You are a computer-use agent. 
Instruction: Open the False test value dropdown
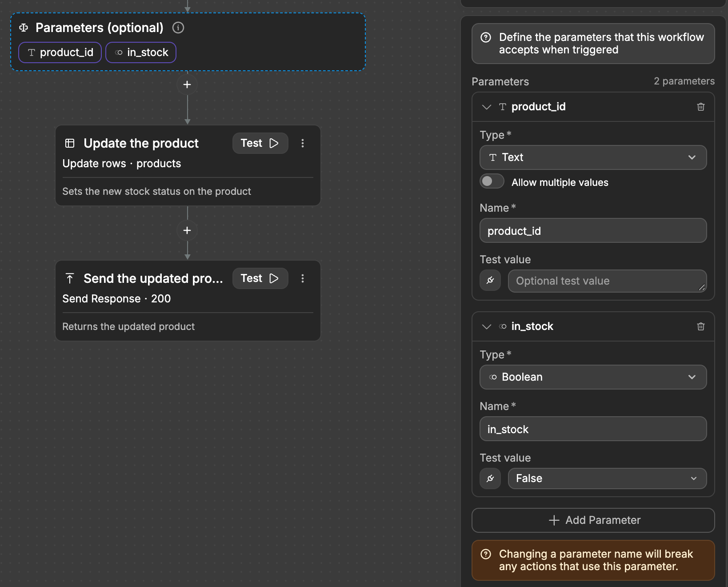607,478
